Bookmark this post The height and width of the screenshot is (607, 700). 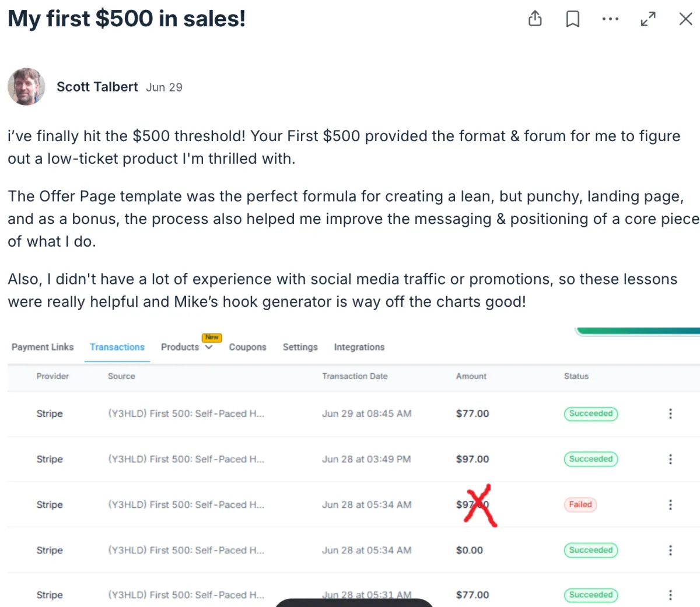(x=573, y=19)
